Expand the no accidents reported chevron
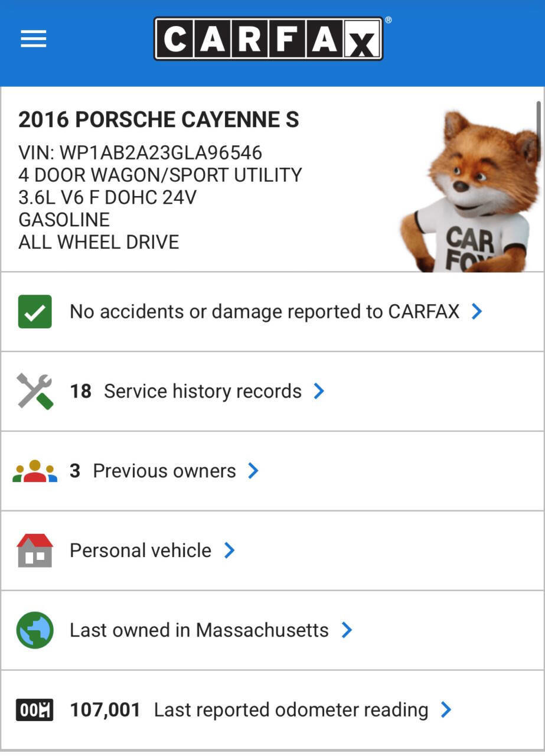The width and height of the screenshot is (545, 756). (x=477, y=311)
